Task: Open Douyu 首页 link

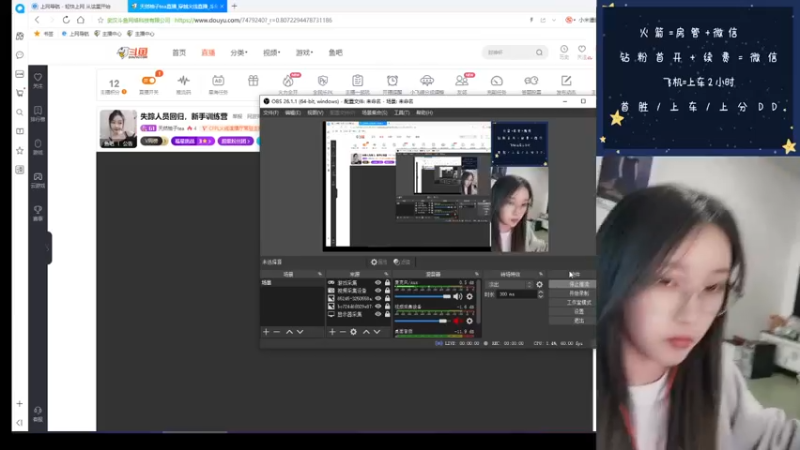Action: (x=179, y=53)
